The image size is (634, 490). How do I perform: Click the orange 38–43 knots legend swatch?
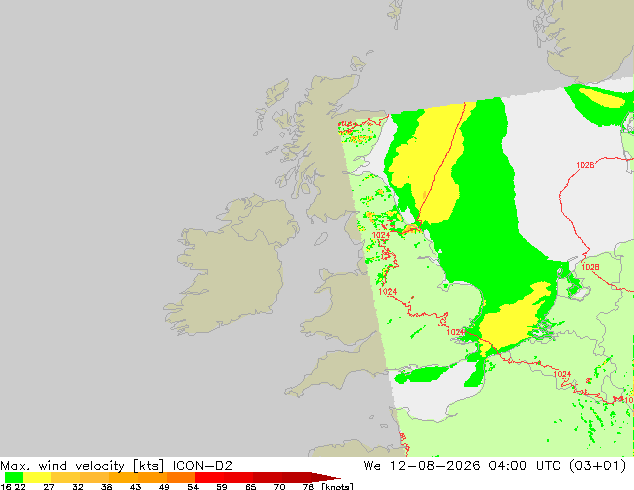[123, 477]
